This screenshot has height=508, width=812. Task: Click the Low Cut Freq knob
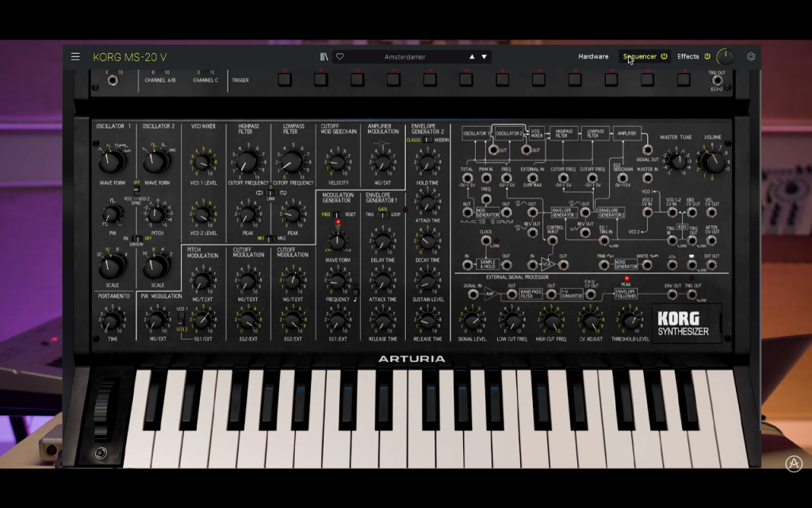(x=511, y=321)
